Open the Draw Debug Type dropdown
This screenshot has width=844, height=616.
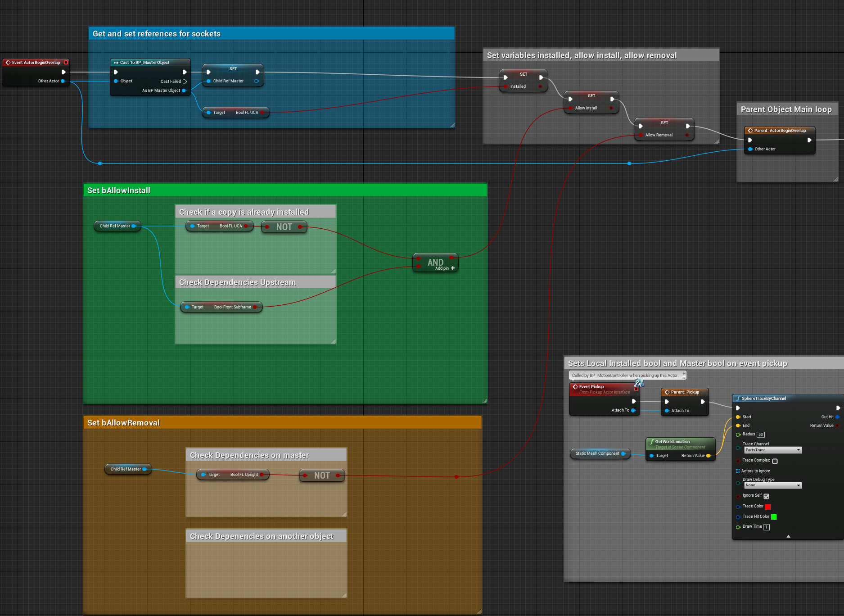[773, 485]
